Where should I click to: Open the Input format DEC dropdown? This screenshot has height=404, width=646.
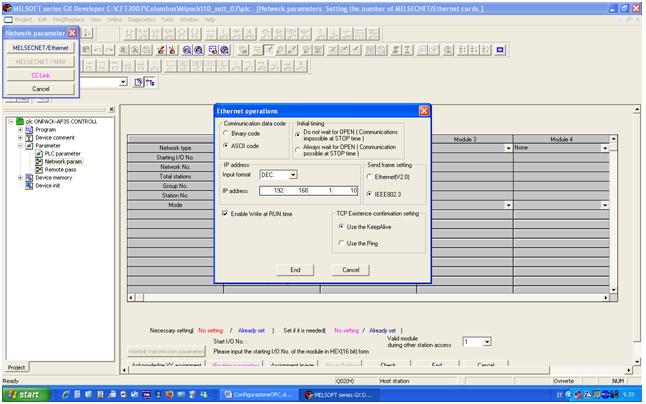click(x=293, y=175)
